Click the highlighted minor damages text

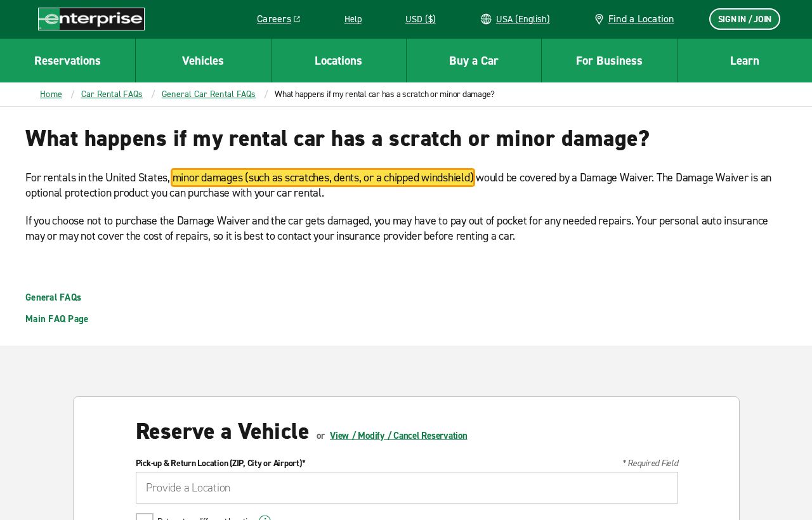click(323, 178)
